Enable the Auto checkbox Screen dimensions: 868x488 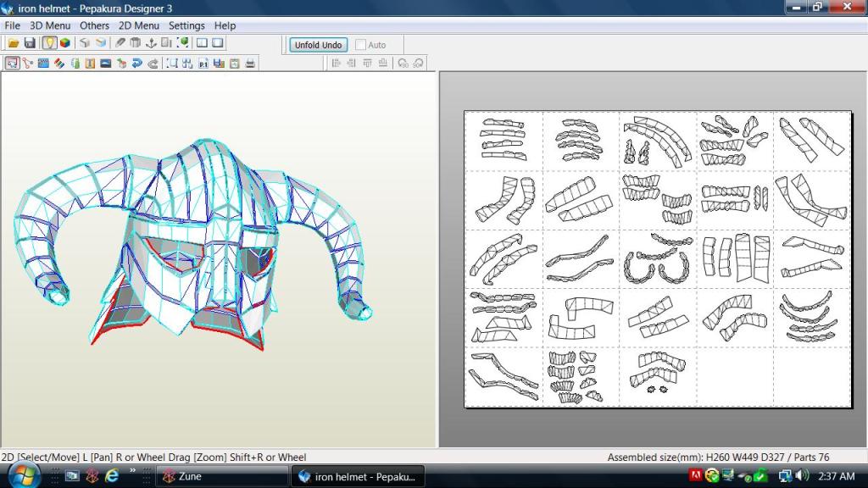(361, 45)
